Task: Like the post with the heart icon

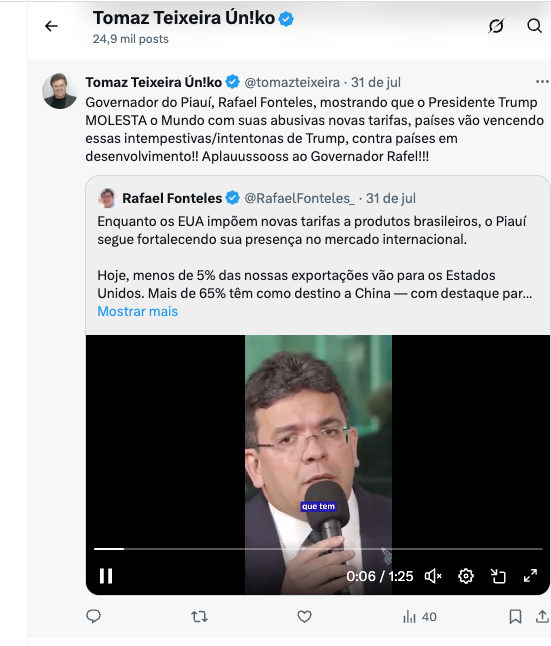Action: [304, 617]
